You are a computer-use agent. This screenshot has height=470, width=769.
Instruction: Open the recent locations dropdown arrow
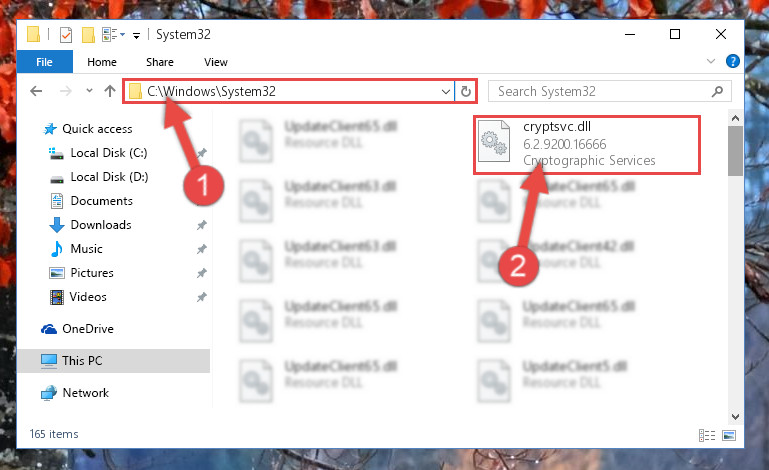point(89,91)
